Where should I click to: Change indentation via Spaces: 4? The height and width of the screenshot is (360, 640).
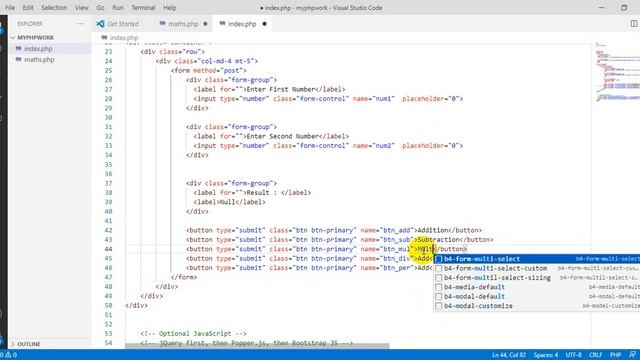546,355
